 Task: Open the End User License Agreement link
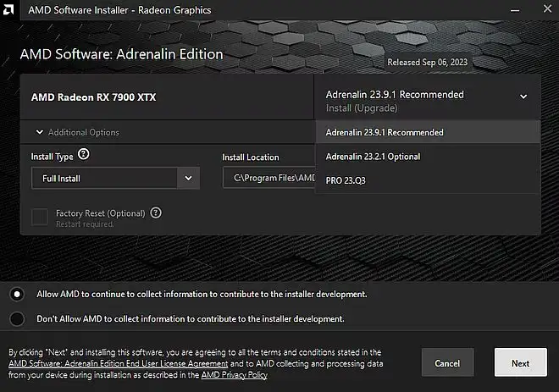(x=119, y=362)
